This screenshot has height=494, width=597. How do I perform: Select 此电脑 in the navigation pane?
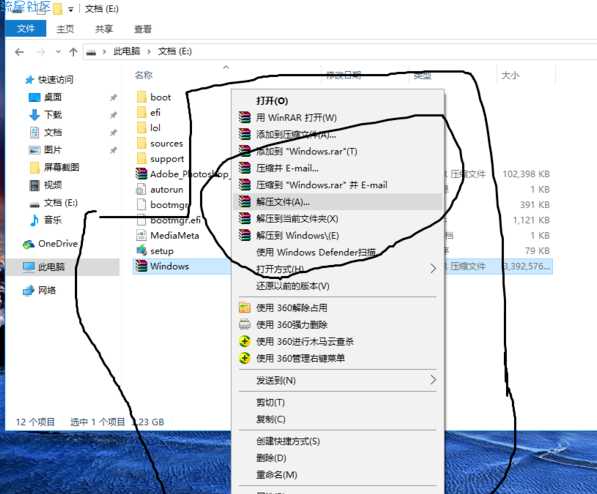(51, 267)
